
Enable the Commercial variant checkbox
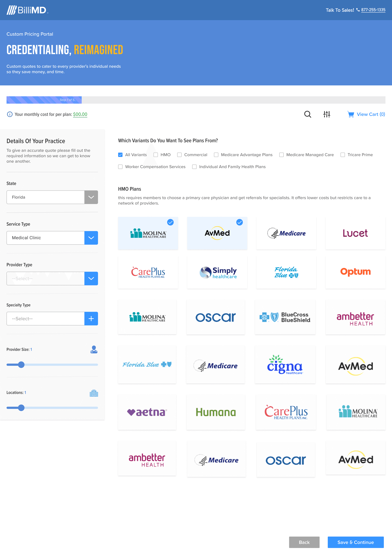coord(180,155)
